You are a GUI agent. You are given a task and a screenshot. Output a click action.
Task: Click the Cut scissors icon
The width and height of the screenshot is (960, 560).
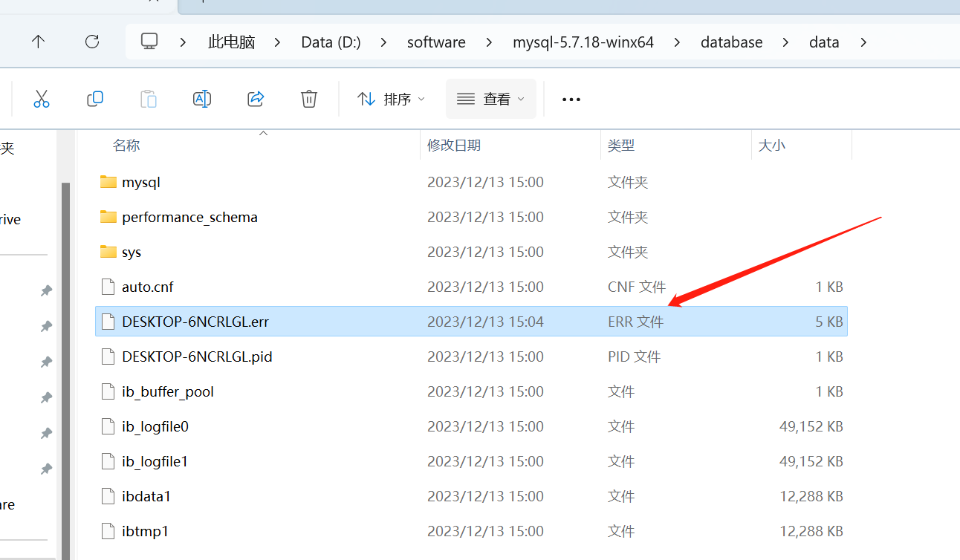42,99
